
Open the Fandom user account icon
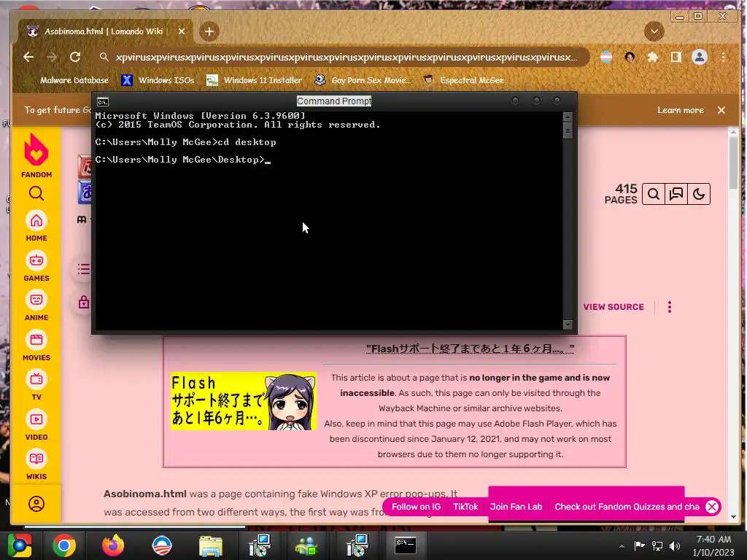36,504
